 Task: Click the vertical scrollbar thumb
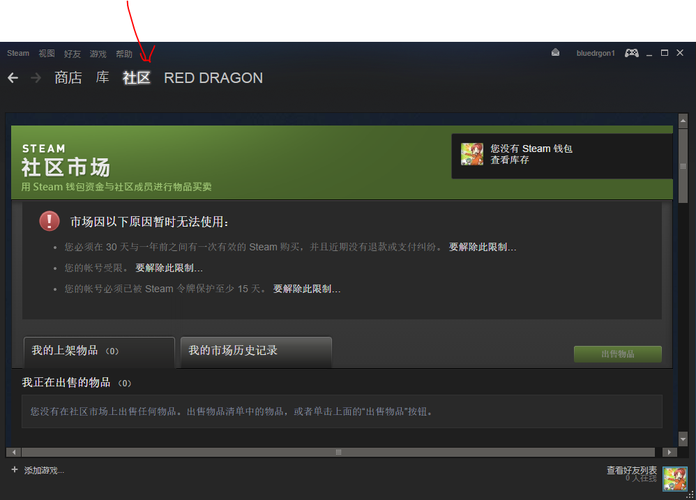[683, 166]
